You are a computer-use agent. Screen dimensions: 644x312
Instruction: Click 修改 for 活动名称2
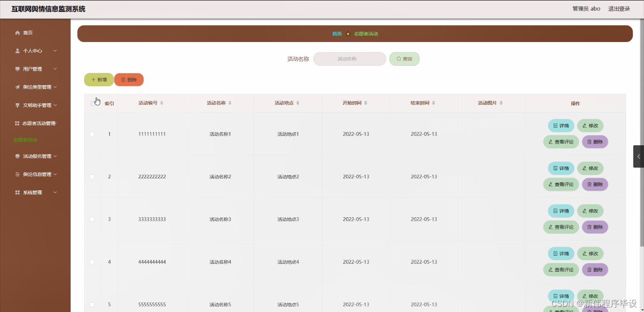tap(590, 169)
